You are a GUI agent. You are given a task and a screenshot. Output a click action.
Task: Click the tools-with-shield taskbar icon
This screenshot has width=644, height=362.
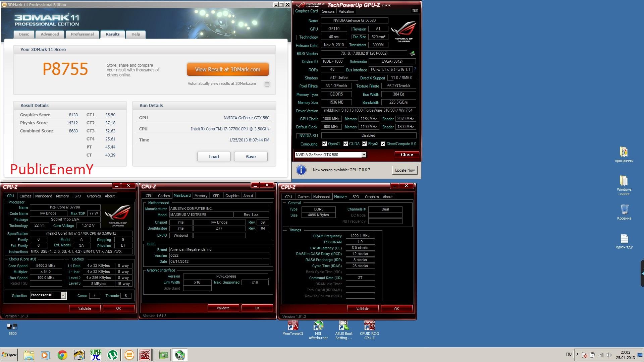coord(79,355)
